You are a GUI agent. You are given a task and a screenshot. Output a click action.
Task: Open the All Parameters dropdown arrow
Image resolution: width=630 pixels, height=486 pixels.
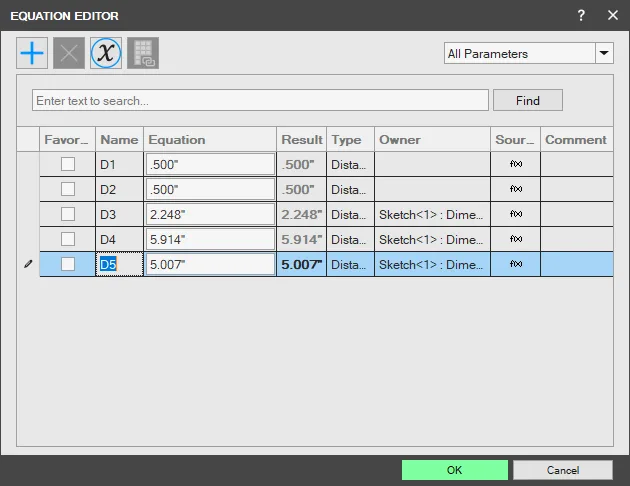point(604,53)
